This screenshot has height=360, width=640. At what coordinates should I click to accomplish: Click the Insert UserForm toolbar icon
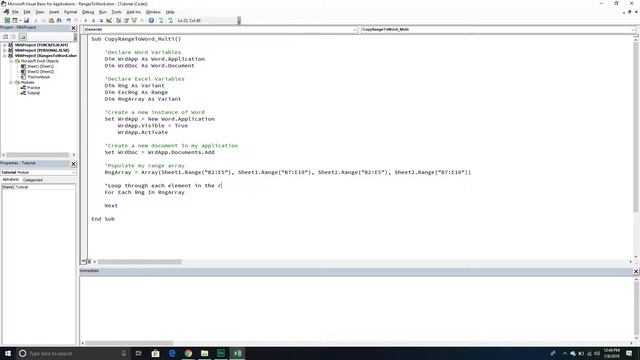coord(15,20)
